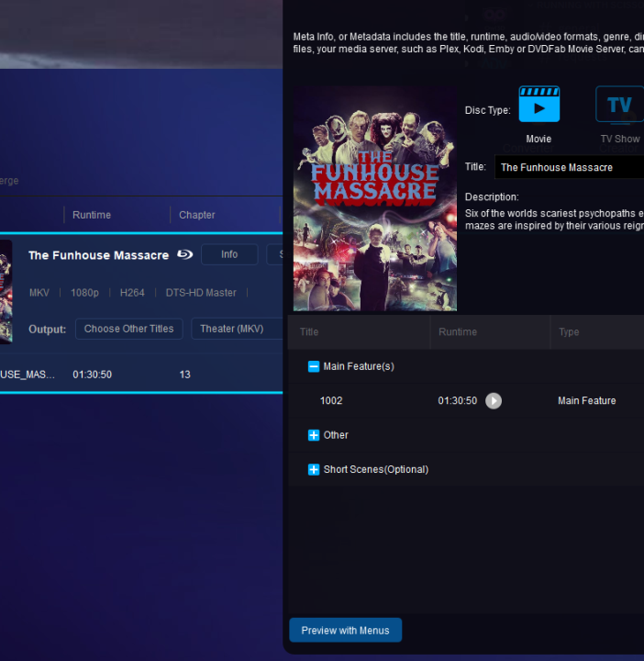Click the 1080p resolution label
The image size is (644, 661).
click(x=84, y=293)
